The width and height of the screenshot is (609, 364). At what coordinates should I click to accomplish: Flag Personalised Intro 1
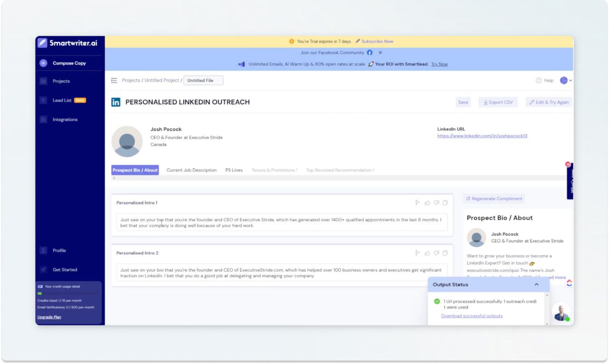pos(418,203)
